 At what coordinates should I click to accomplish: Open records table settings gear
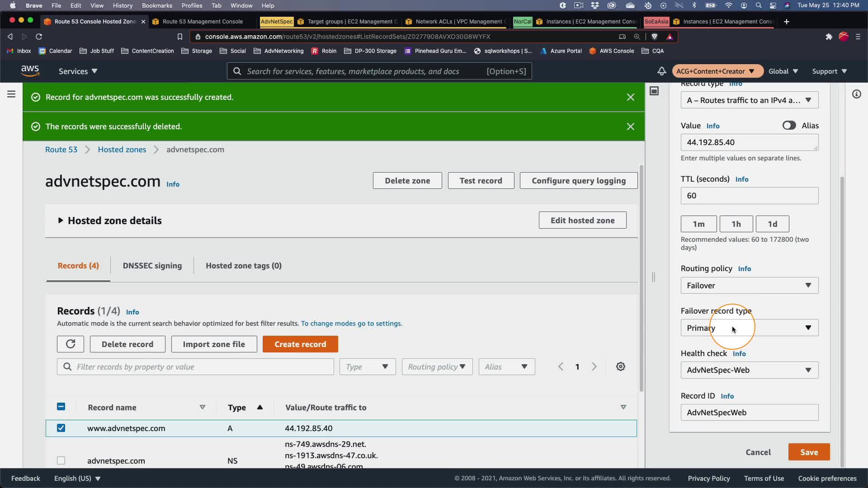pyautogui.click(x=621, y=367)
